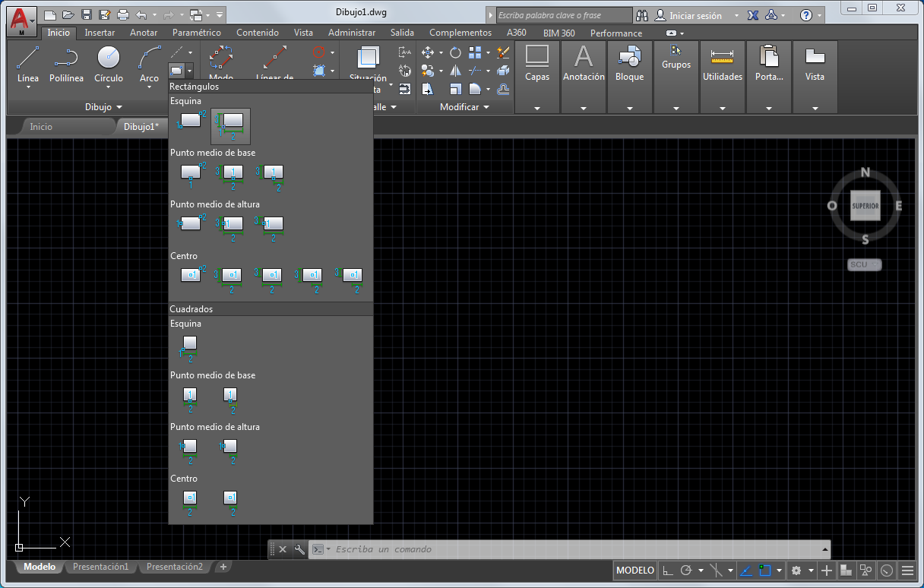Switch to the Insertar ribbon tab

pyautogui.click(x=100, y=33)
